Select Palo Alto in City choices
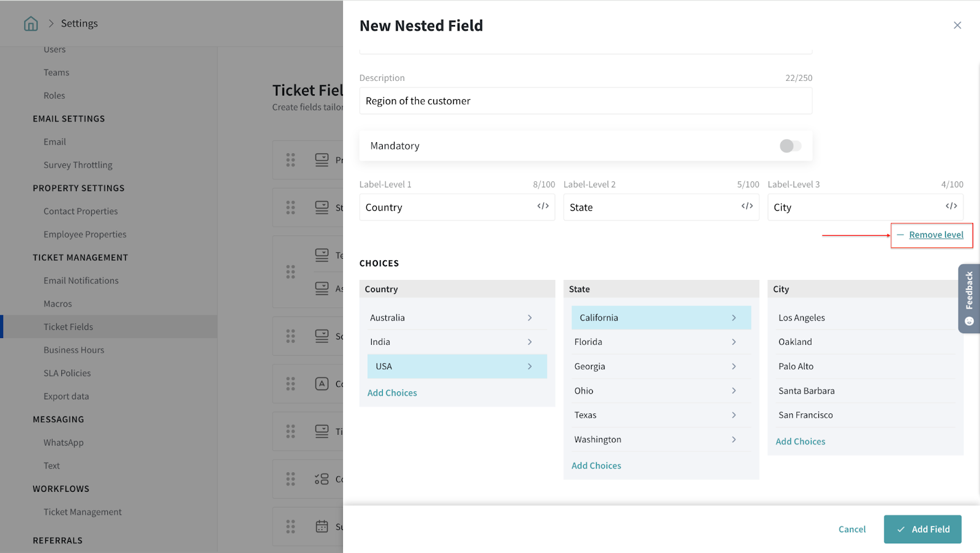 (x=796, y=366)
